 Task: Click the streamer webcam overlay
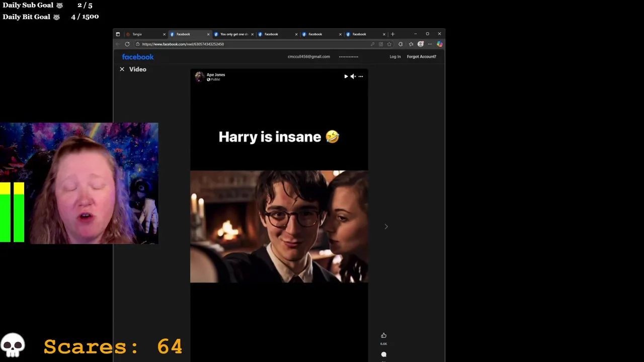pyautogui.click(x=79, y=184)
